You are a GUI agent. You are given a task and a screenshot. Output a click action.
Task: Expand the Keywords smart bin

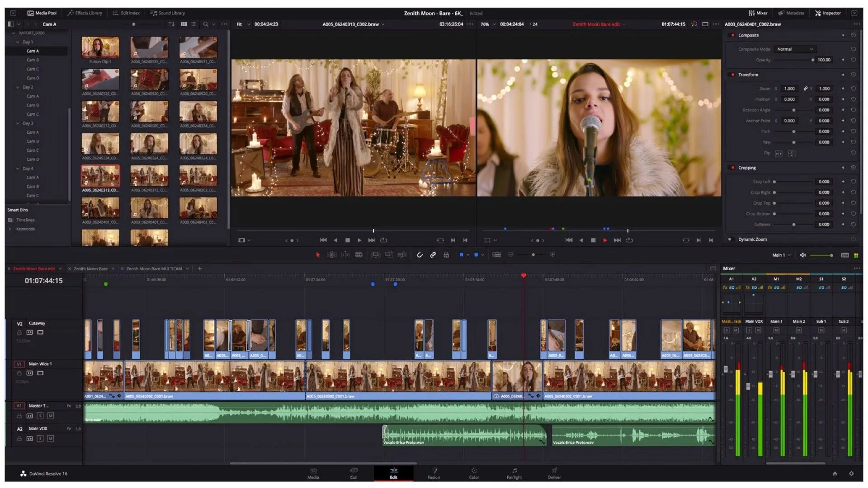pos(10,230)
